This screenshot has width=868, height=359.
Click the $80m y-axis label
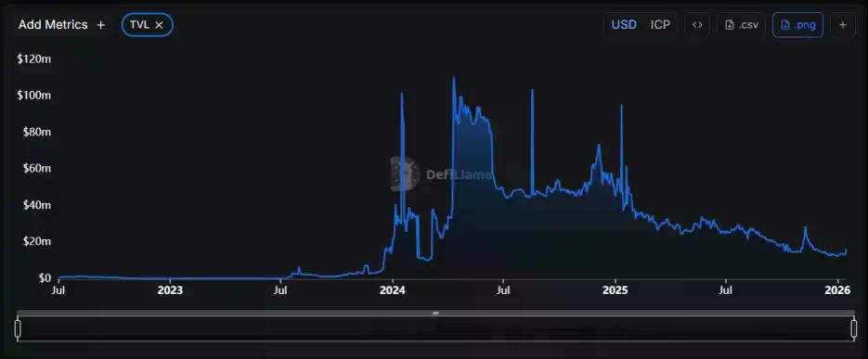[x=36, y=132]
